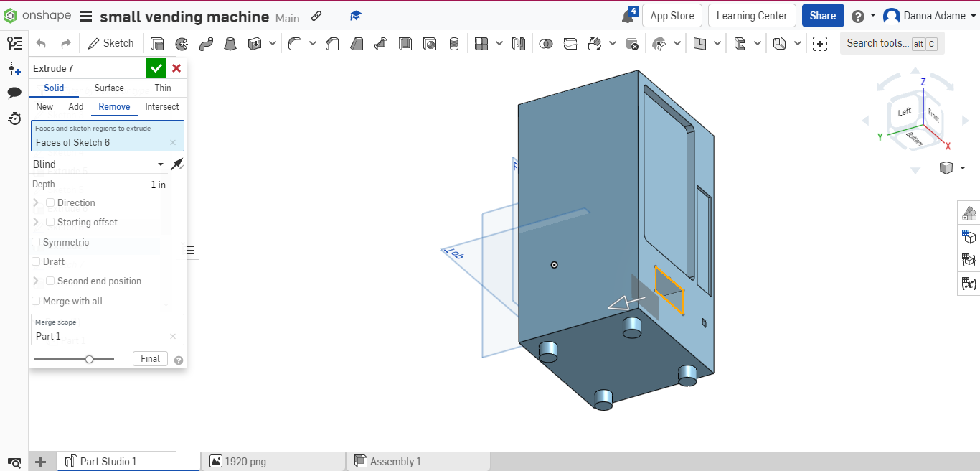
Task: Open the Learning Center
Action: click(x=752, y=15)
